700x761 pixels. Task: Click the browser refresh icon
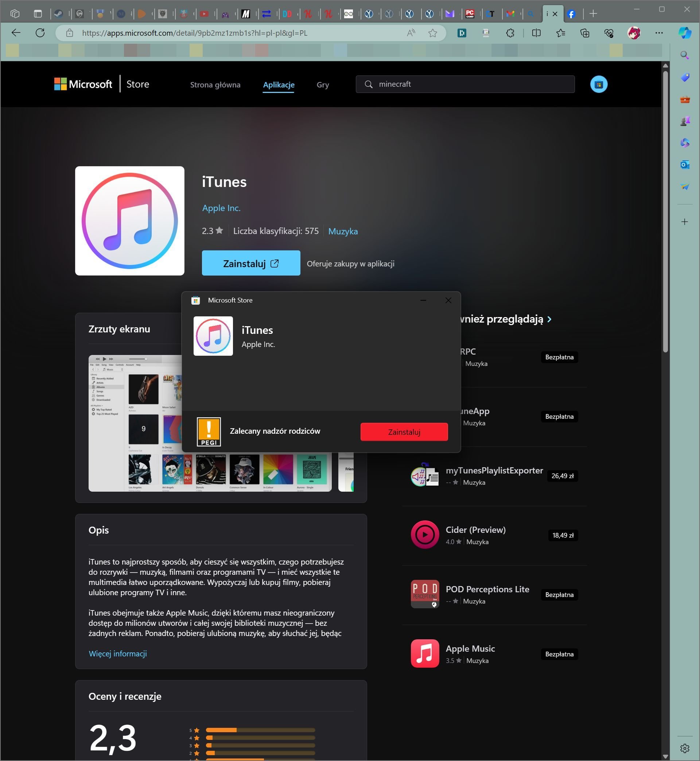[40, 33]
